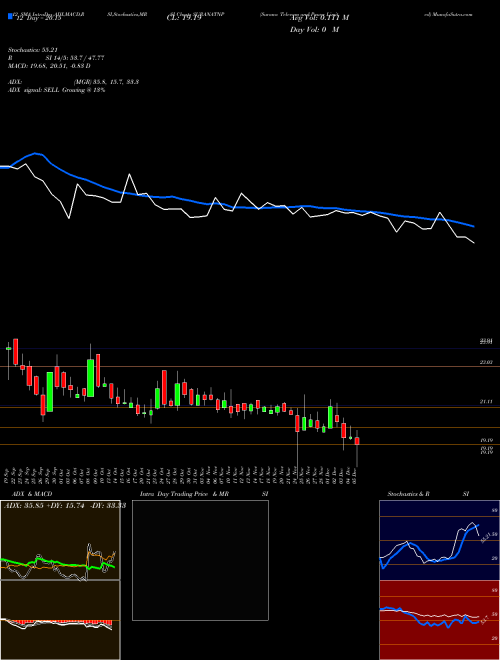Click the 'Stochastics & R SI' panel title

tap(428, 494)
